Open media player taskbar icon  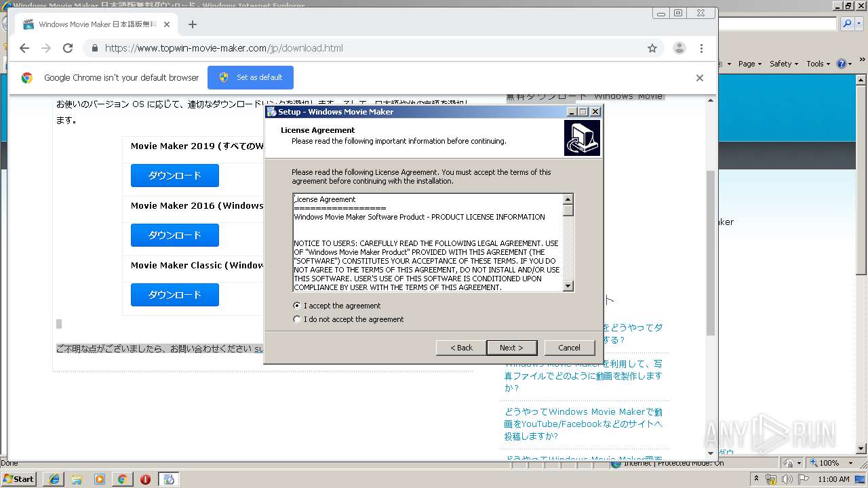click(x=100, y=479)
